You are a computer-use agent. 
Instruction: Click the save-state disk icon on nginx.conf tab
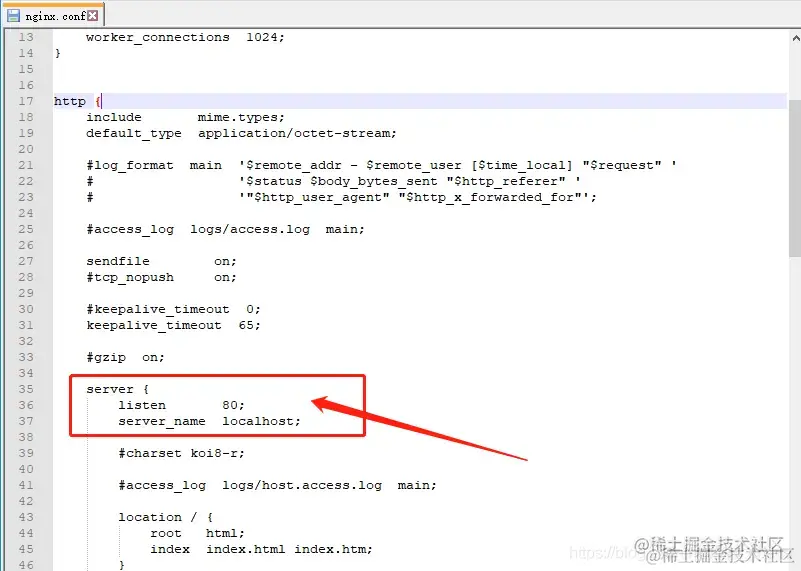(13, 16)
